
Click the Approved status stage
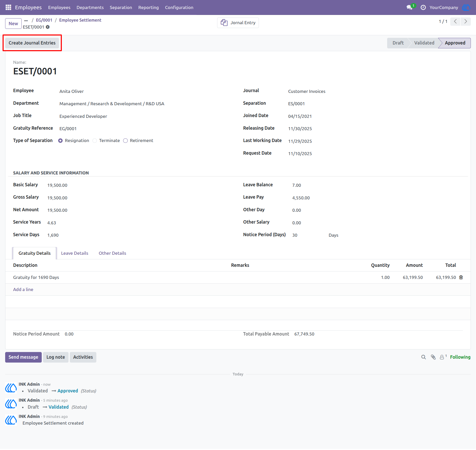pyautogui.click(x=455, y=43)
